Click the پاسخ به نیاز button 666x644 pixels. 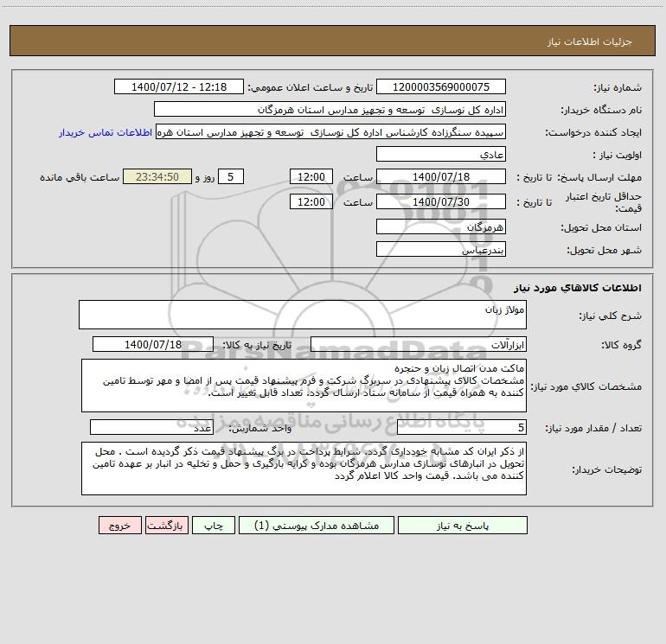463,526
